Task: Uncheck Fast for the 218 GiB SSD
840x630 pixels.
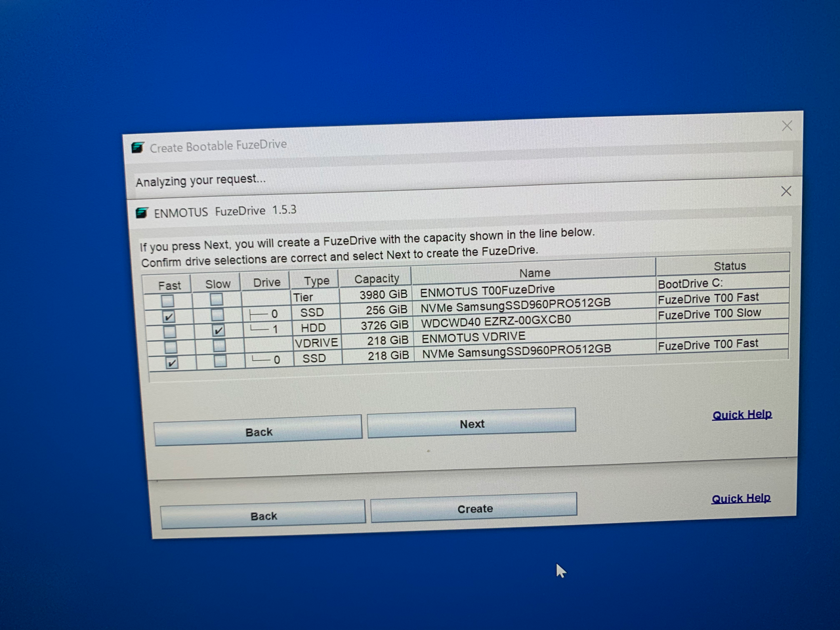Action: (171, 362)
